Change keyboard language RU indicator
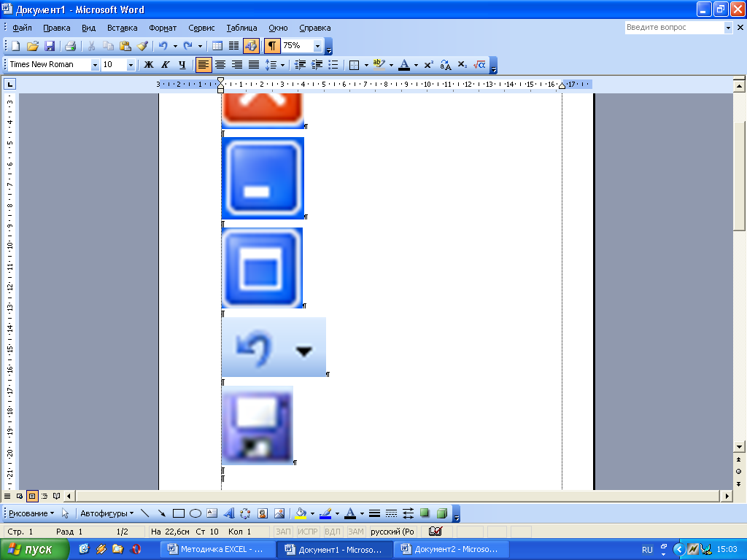 (647, 550)
